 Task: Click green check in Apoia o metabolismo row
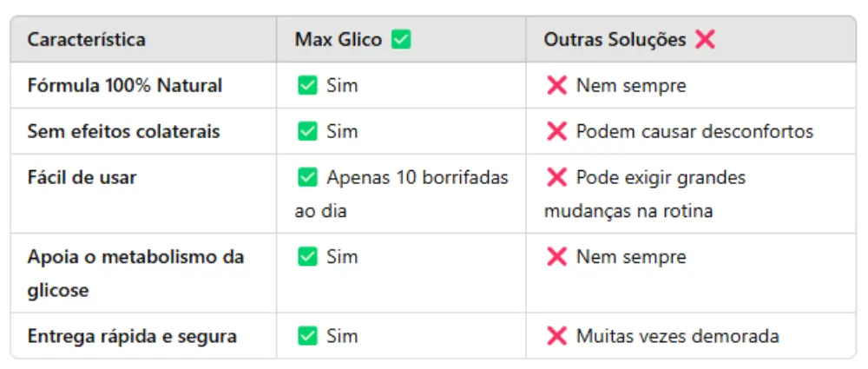click(x=307, y=257)
